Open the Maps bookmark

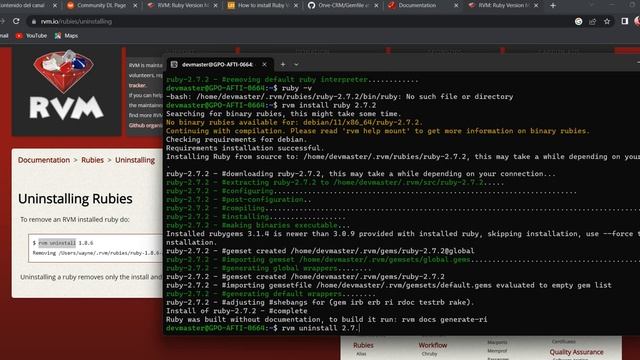66,36
